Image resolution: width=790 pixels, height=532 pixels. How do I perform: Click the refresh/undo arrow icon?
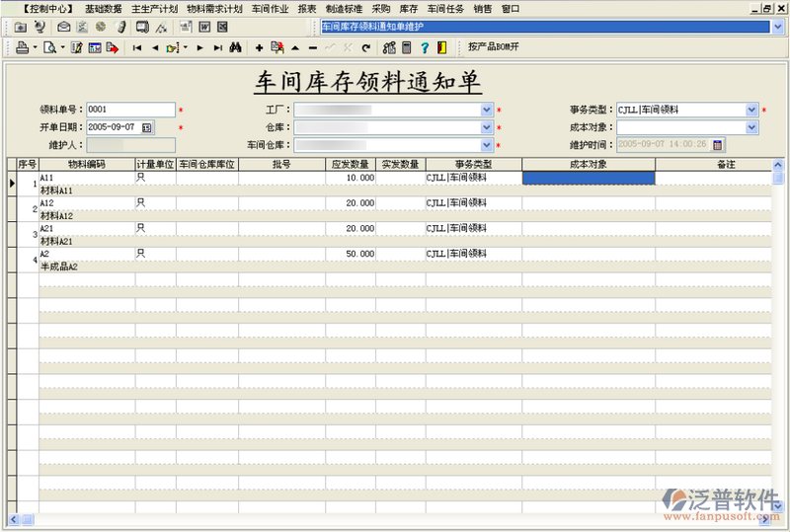coord(365,46)
